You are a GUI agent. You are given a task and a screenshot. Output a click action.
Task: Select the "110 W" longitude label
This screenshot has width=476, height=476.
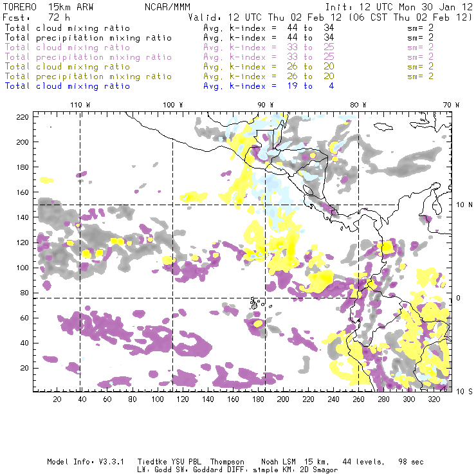click(80, 105)
